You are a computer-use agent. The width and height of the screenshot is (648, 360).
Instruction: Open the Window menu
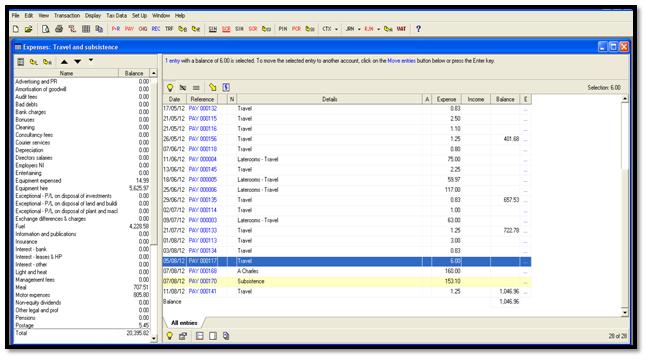coord(161,16)
